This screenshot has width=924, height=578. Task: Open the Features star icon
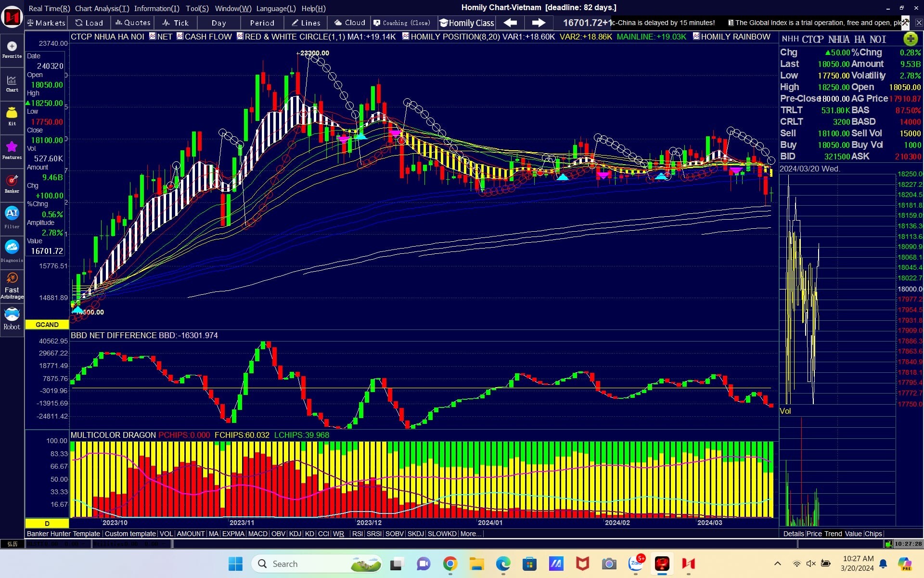(12, 151)
